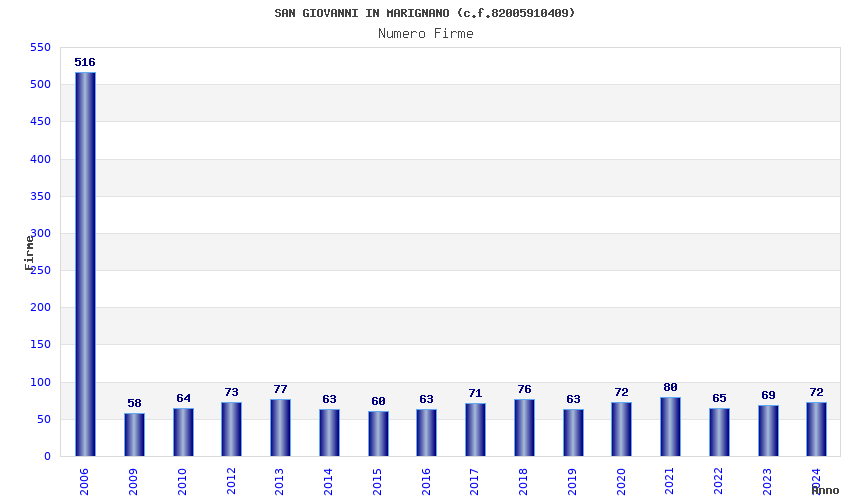Click the bar for year 2017
The image size is (850, 500).
[475, 430]
